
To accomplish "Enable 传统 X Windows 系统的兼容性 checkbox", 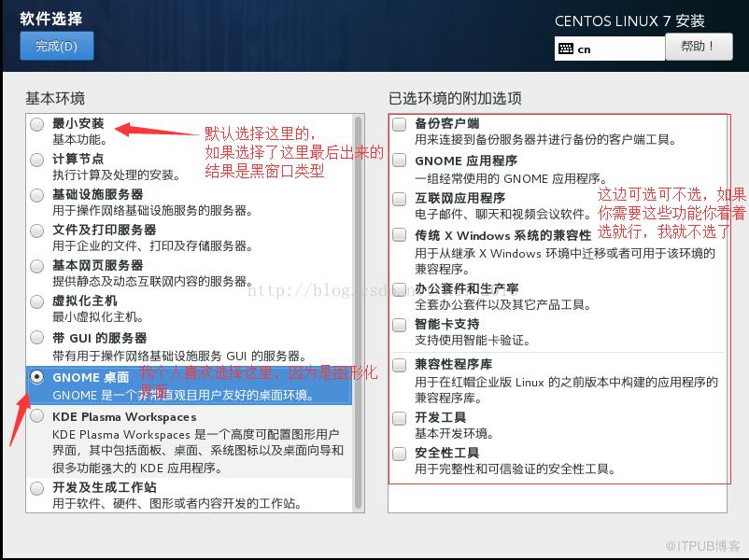I will 400,234.
